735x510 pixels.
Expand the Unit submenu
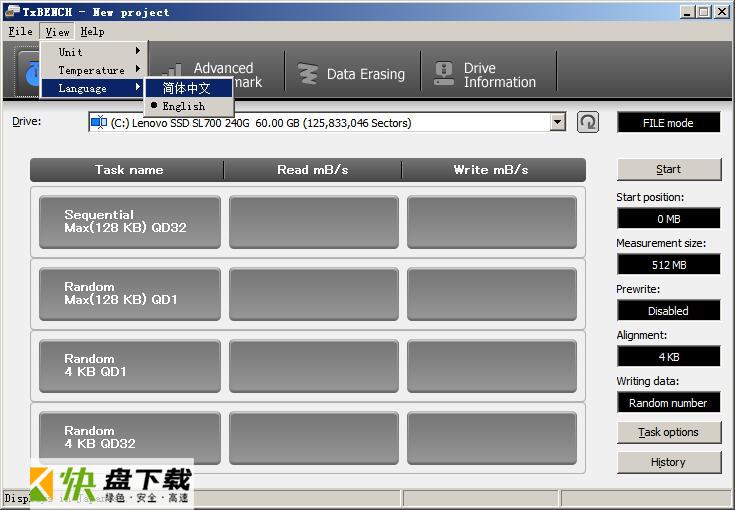[x=95, y=52]
